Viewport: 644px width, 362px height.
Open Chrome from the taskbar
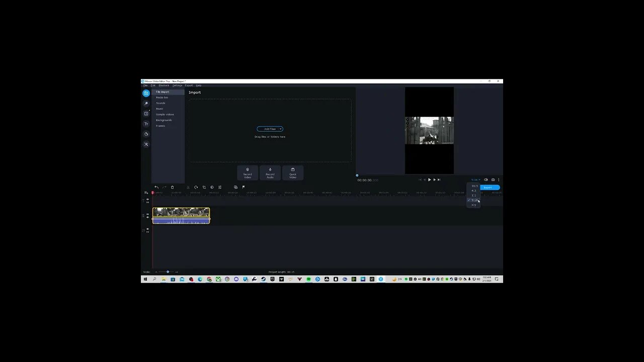[209, 279]
